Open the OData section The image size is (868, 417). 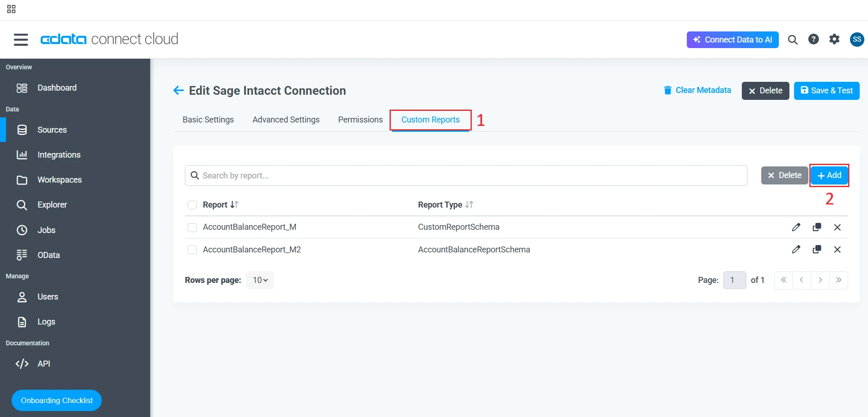click(48, 255)
